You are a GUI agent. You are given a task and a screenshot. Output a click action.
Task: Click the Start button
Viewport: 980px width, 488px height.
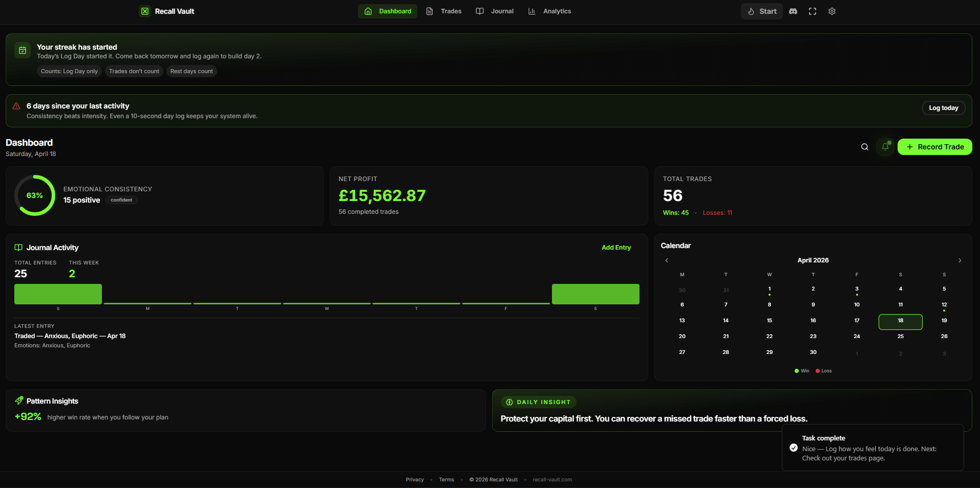762,11
